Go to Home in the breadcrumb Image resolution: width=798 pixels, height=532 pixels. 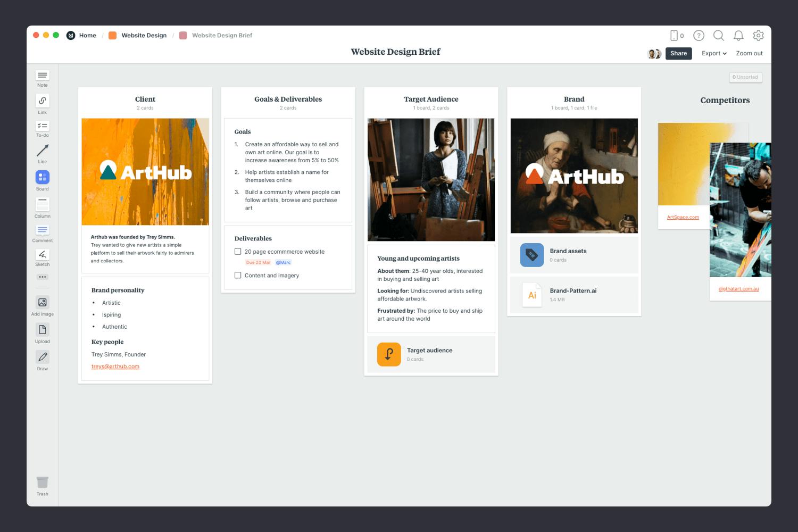point(87,35)
